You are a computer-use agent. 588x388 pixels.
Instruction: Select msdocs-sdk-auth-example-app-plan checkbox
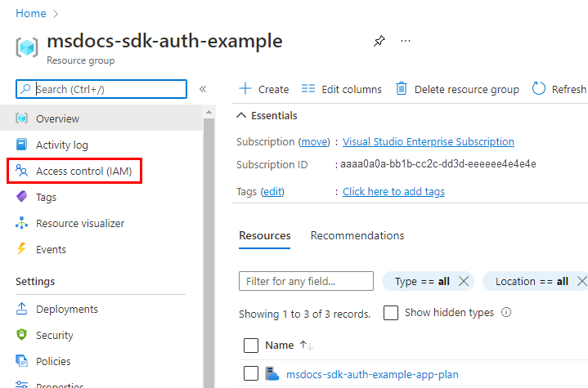[x=251, y=373]
